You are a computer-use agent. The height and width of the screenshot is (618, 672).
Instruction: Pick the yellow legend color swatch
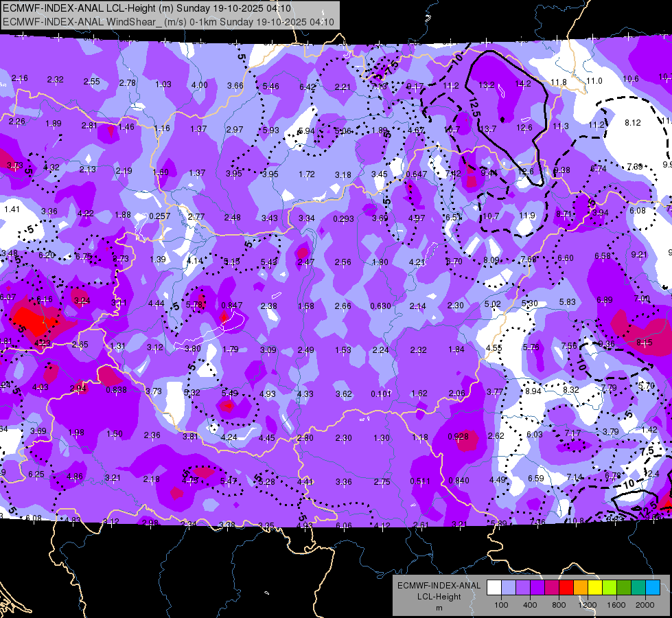595,588
